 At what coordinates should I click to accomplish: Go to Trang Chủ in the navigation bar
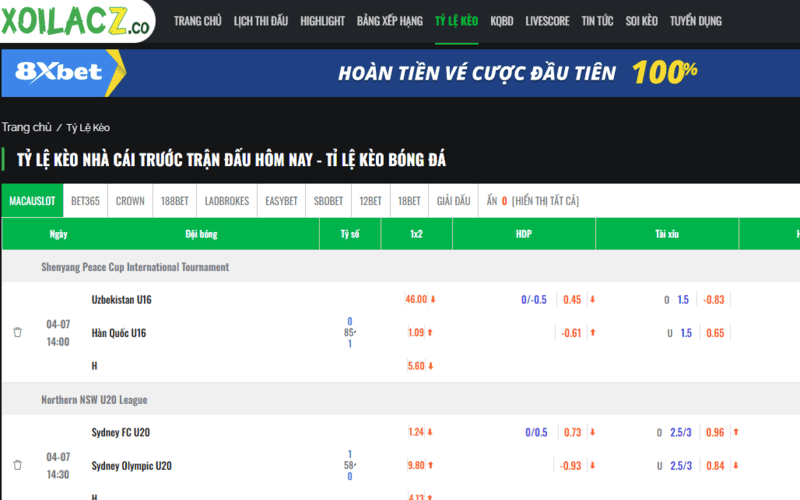(197, 21)
